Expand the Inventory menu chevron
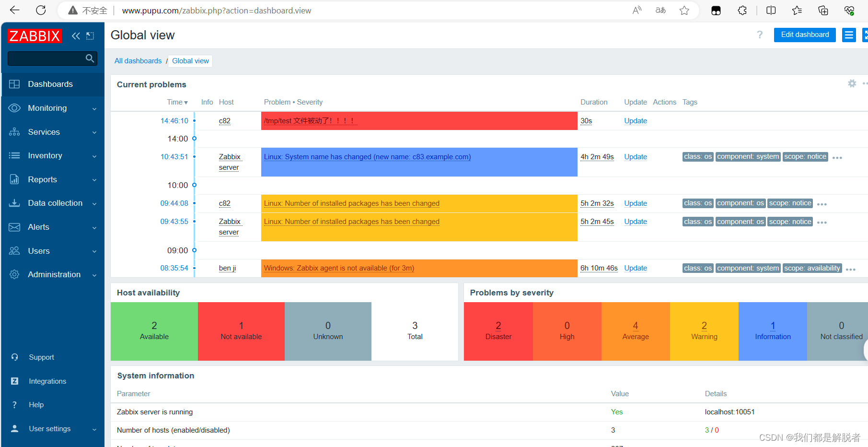 [94, 156]
